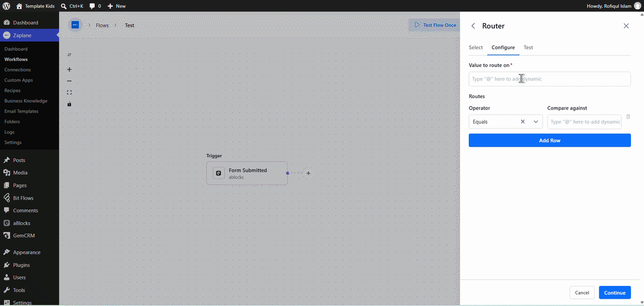View the Logs page
This screenshot has height=306, width=644.
click(x=10, y=132)
